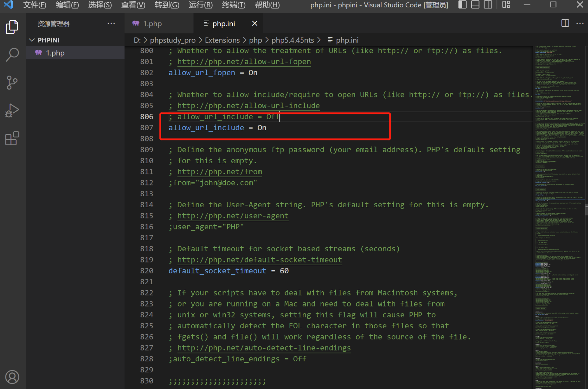Click php.ini in the breadcrumb
588x389 pixels.
pos(347,40)
